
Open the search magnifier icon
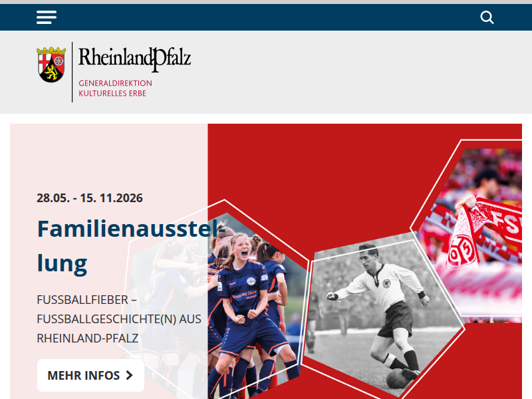pos(487,17)
